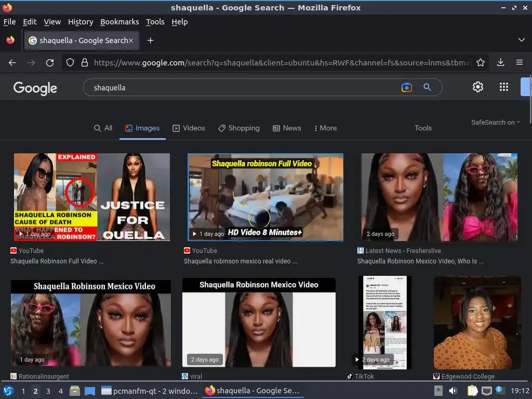Switch to virtual desktop 3

click(48, 391)
